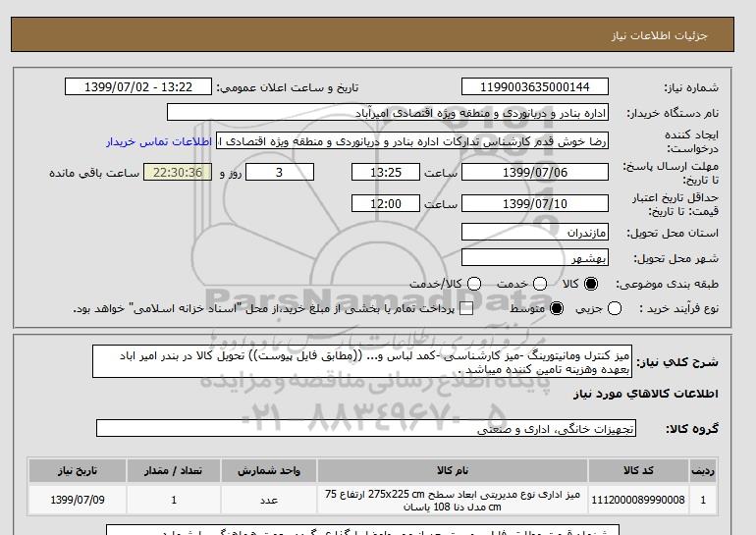756x535 pixels.
Task: Select the کالا radio button
Action: [x=591, y=284]
